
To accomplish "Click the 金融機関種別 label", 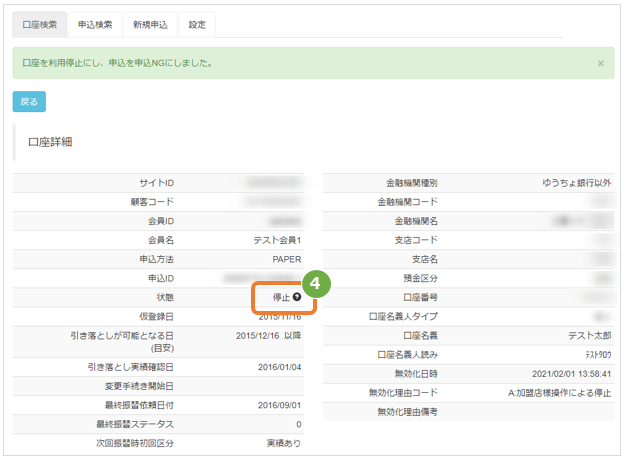I will pyautogui.click(x=411, y=183).
